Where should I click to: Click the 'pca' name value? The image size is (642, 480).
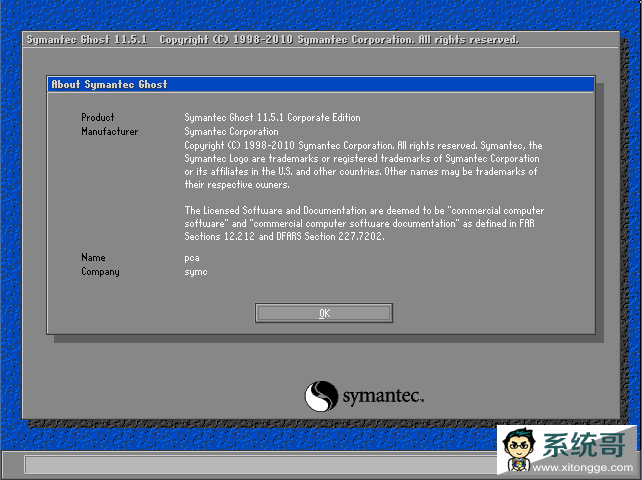[x=192, y=258]
